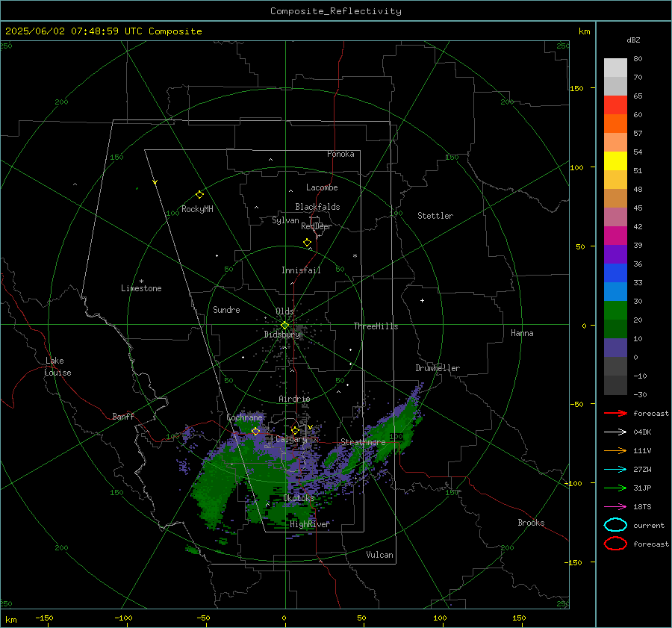Click the 80 dBZ value in legend
672x628 pixels.
click(x=638, y=59)
